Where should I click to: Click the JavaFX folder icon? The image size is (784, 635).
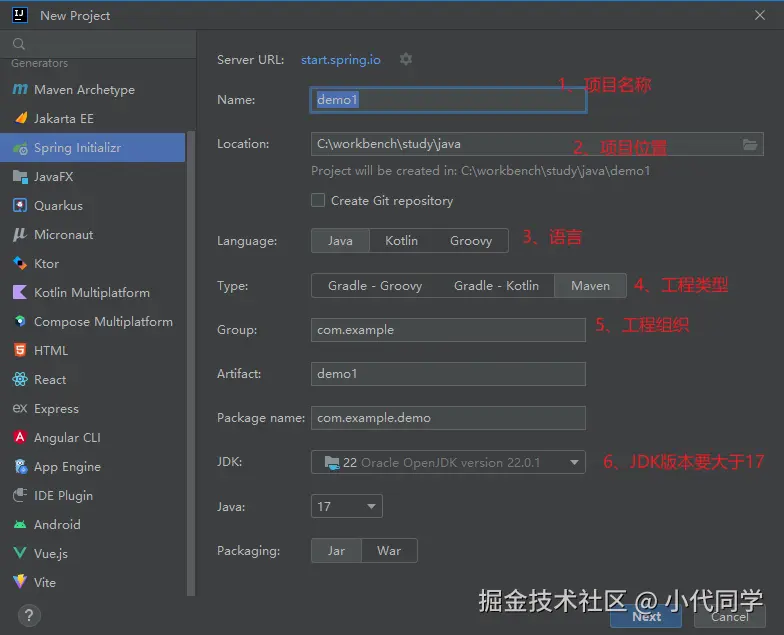(20, 176)
